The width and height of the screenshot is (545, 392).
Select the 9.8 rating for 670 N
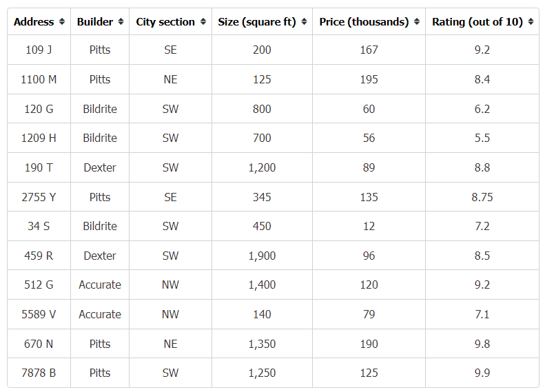pyautogui.click(x=482, y=344)
